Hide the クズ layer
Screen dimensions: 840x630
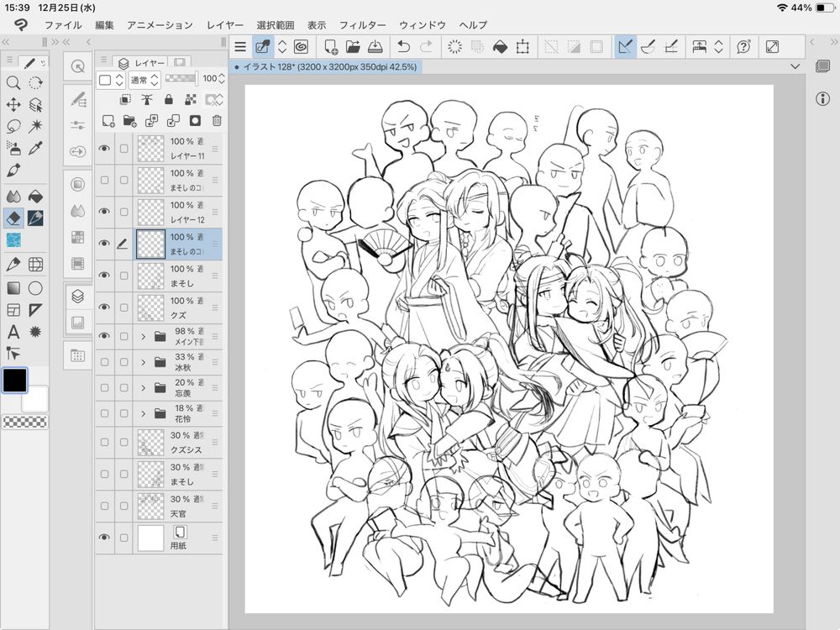[x=104, y=307]
